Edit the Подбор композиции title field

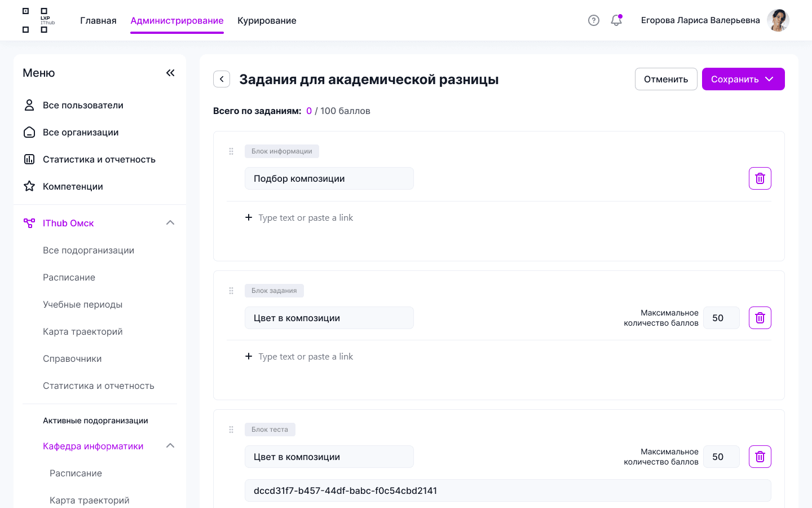(x=329, y=178)
